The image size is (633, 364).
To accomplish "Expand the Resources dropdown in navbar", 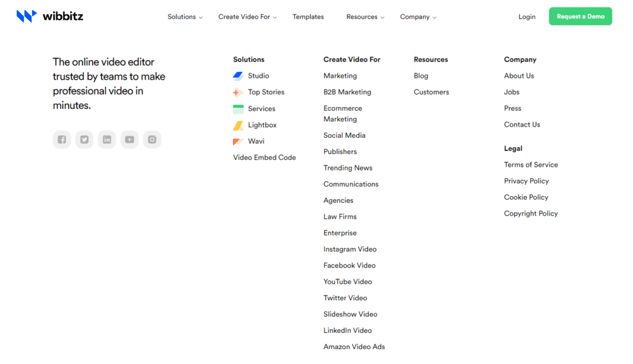I will (365, 17).
